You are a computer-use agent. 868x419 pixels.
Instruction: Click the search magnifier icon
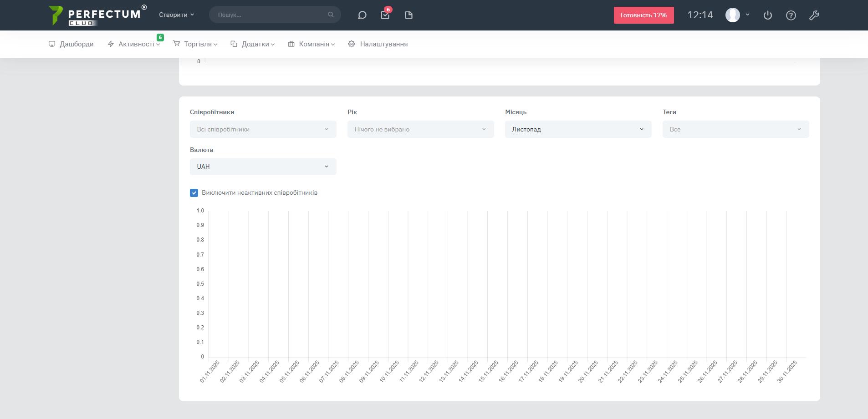click(331, 15)
